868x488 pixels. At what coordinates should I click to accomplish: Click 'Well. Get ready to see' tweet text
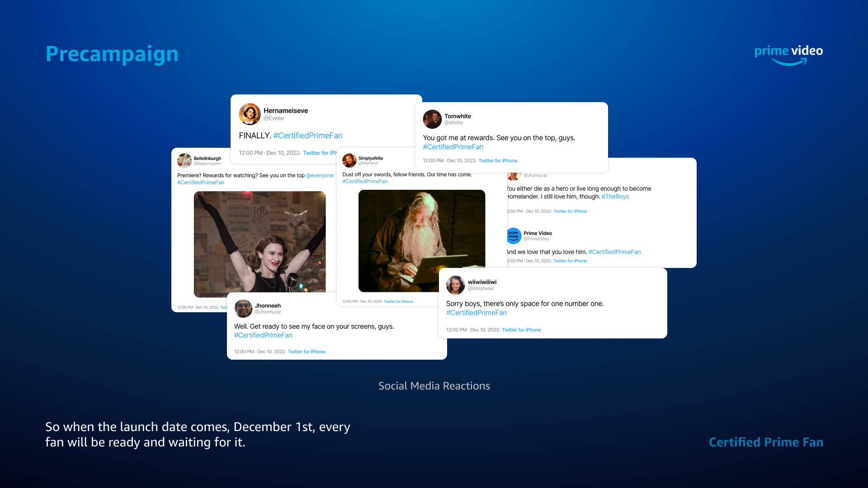click(x=314, y=326)
